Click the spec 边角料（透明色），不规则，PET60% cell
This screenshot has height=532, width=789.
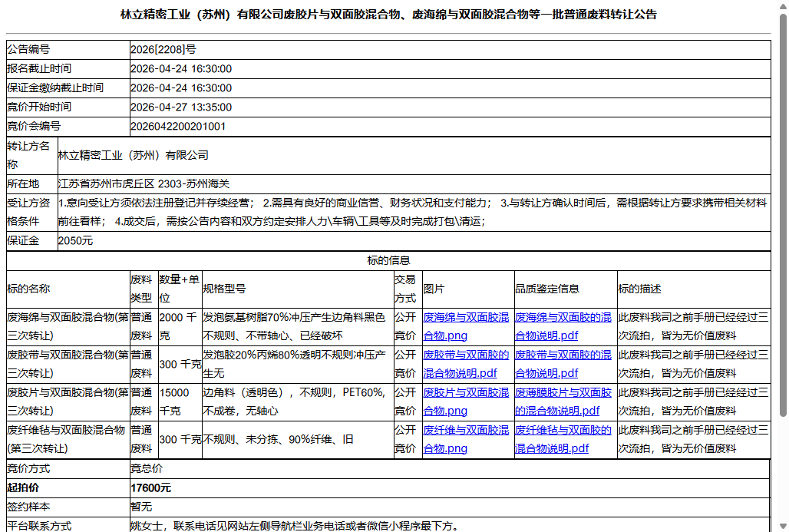tap(298, 402)
